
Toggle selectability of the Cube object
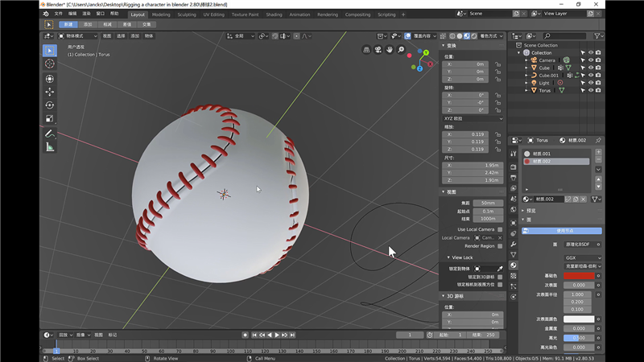583,68
